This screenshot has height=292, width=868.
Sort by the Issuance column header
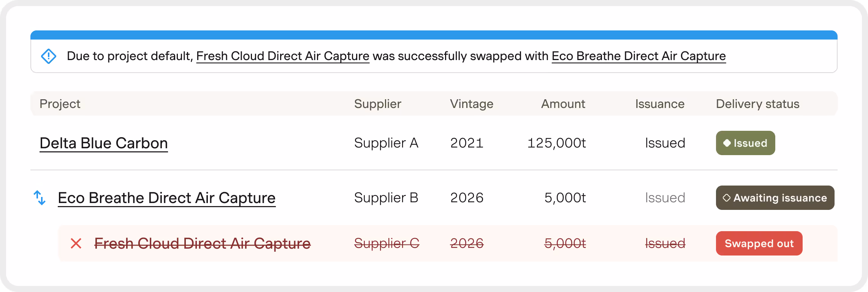[660, 104]
